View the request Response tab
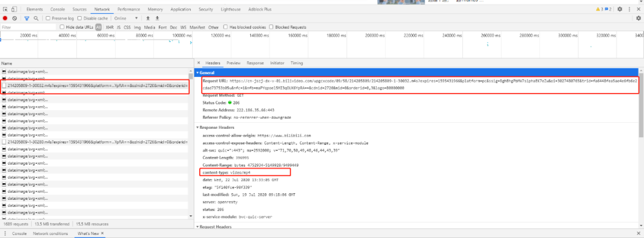The image size is (644, 238). 255,63
